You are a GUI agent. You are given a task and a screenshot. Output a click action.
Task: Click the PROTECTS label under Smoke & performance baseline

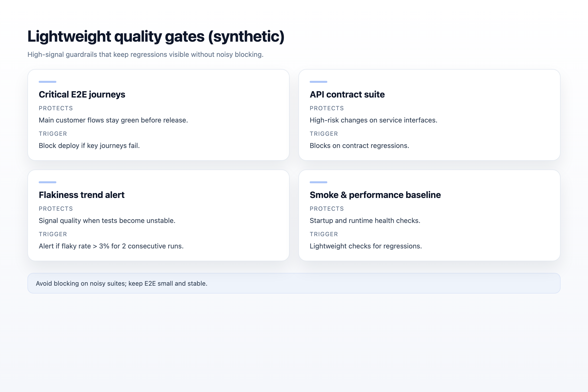tap(327, 208)
